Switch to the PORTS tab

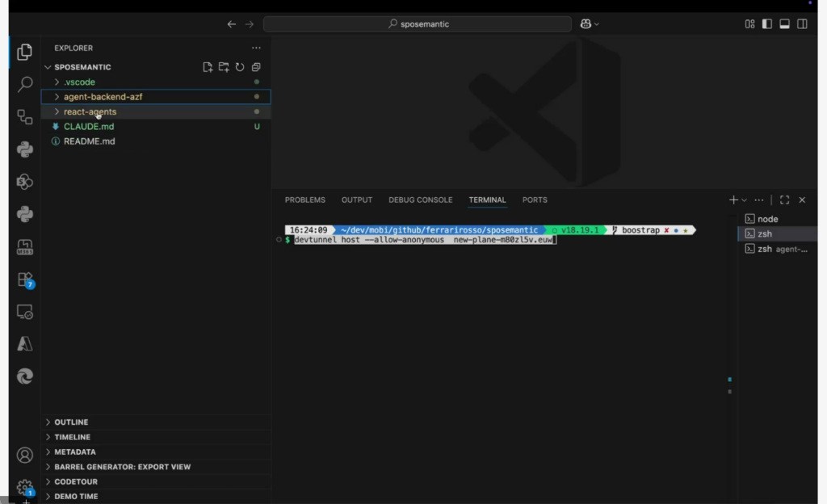535,199
